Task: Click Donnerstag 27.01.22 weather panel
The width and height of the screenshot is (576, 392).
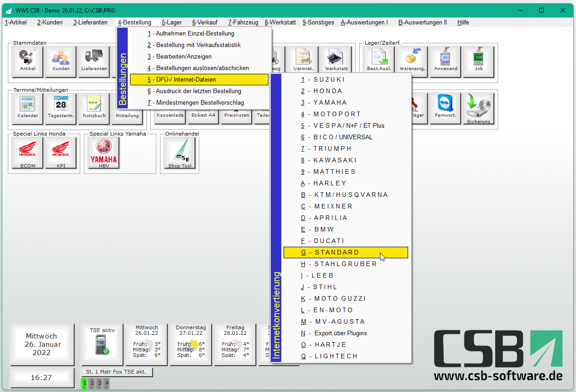Action: tap(191, 344)
